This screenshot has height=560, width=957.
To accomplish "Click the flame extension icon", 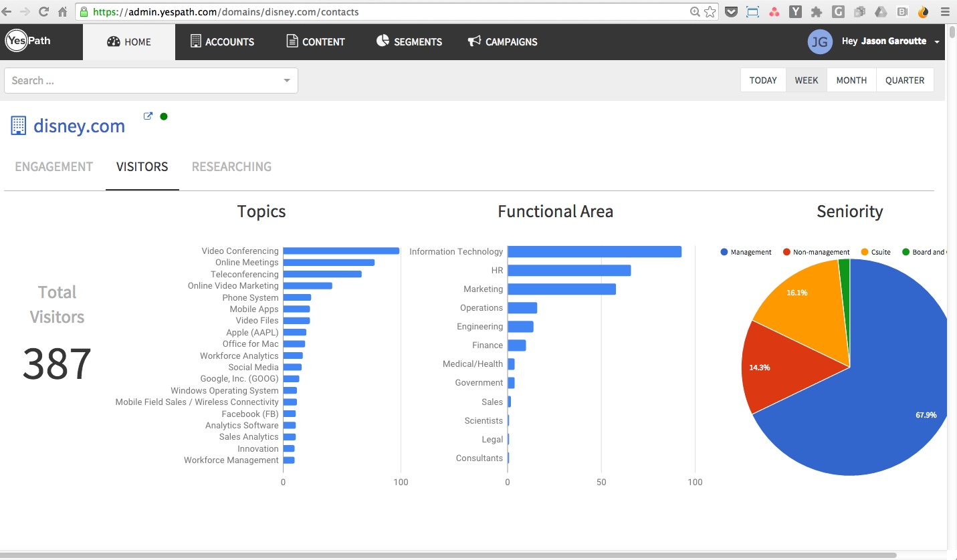I will coord(924,11).
